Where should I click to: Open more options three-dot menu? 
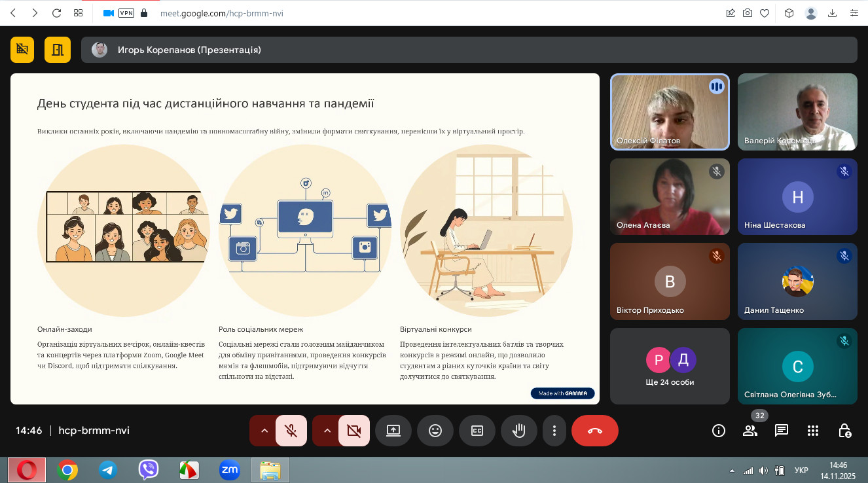(x=554, y=431)
